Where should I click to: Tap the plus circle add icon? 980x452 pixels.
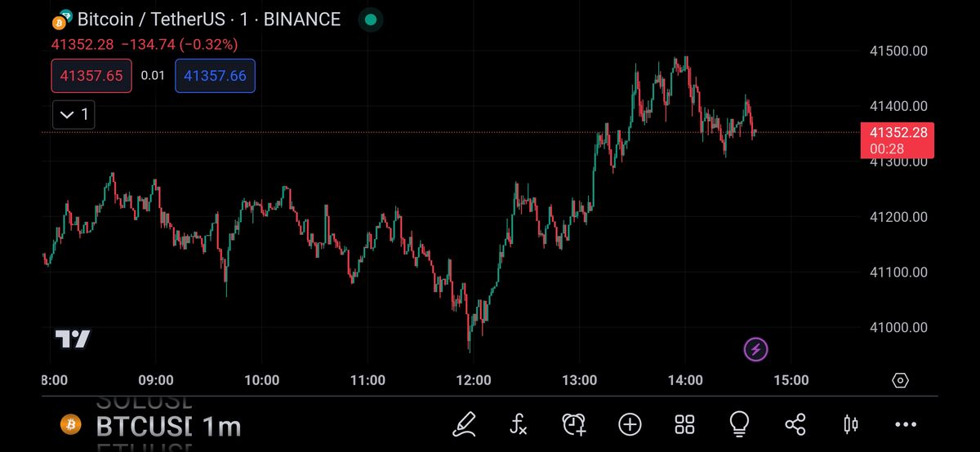pyautogui.click(x=630, y=423)
